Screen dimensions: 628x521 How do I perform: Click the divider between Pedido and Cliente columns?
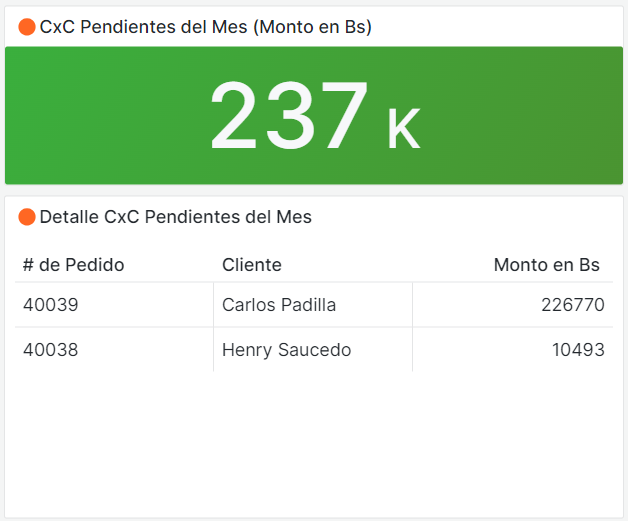213,327
